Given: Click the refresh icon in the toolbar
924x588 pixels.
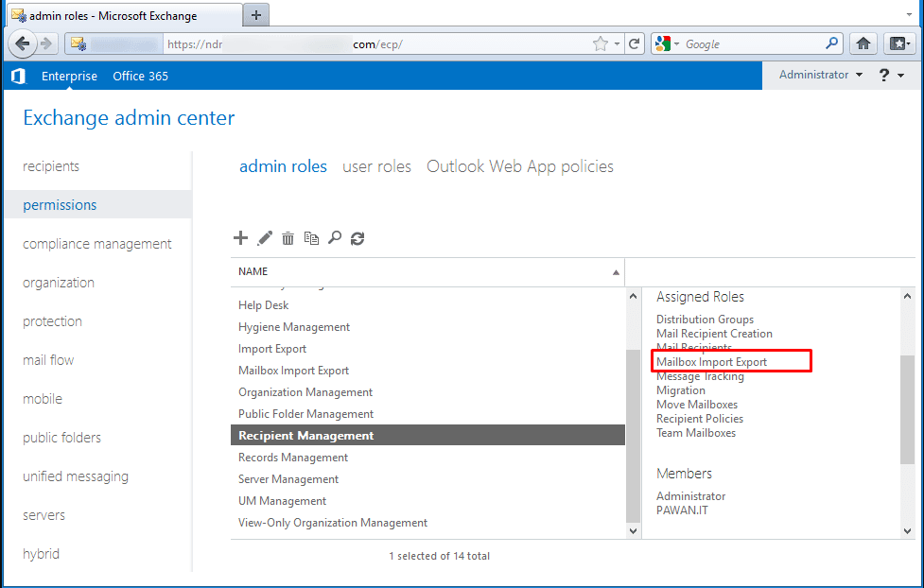Looking at the screenshot, I should pos(357,238).
